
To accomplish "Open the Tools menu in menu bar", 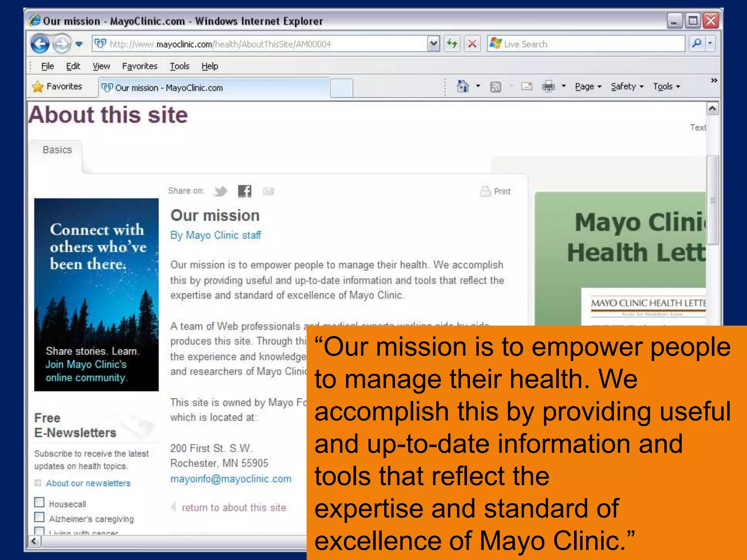I will (x=179, y=66).
